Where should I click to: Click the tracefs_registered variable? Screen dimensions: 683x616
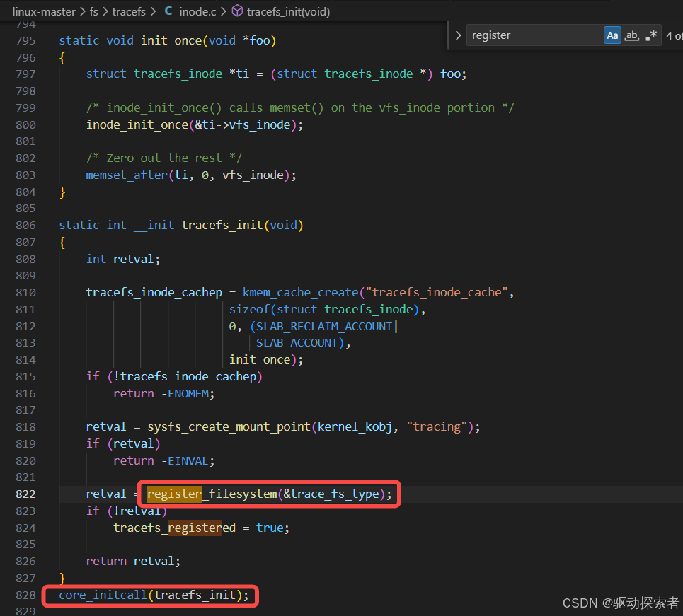174,528
